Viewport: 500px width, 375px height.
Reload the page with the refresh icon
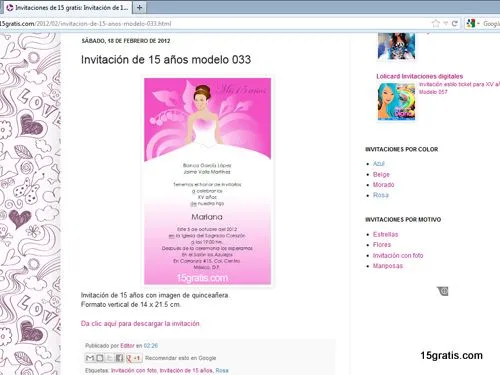pos(454,23)
